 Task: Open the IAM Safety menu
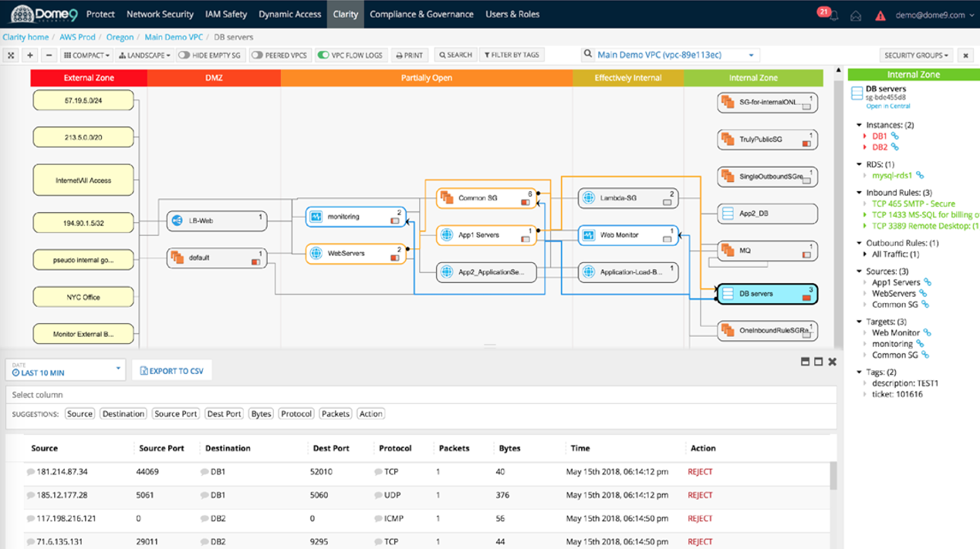[226, 14]
